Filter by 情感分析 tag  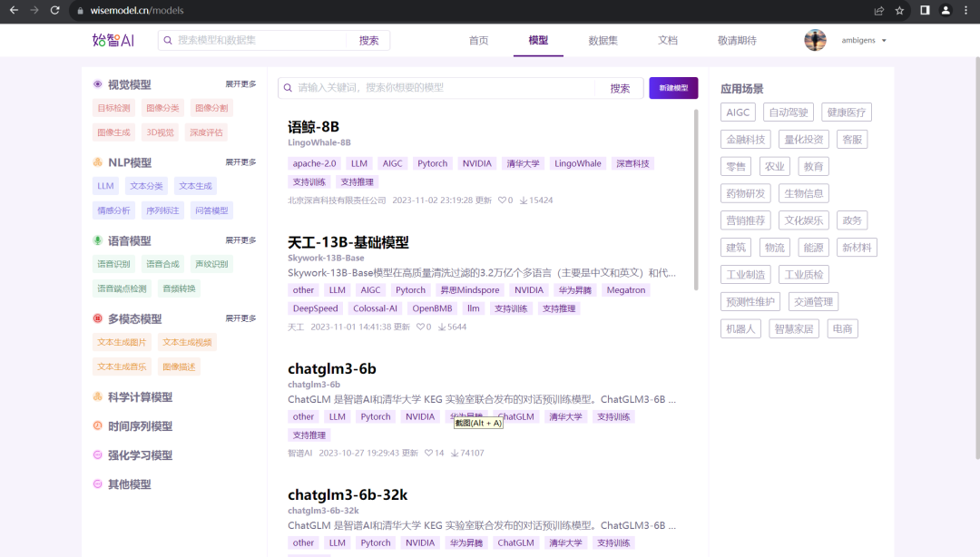[113, 210]
